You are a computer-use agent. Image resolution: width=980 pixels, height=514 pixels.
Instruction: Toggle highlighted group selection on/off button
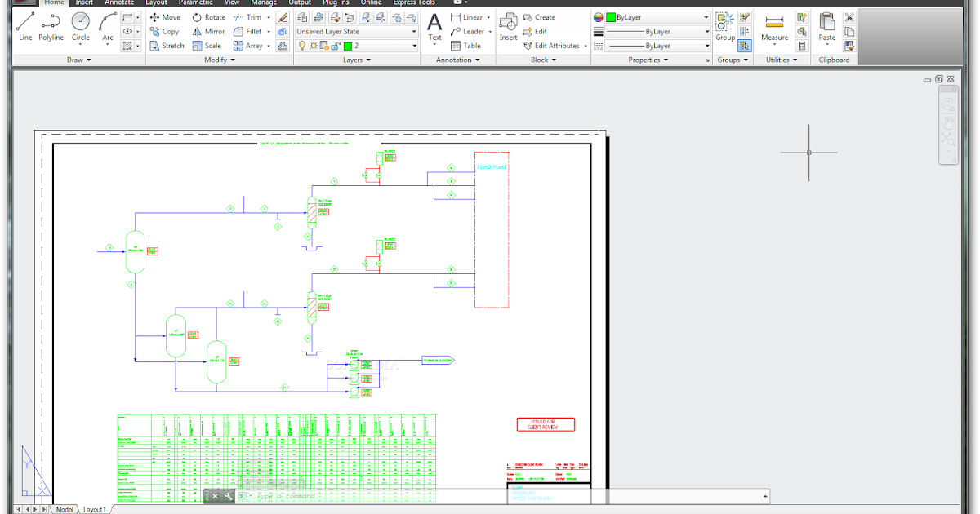tap(745, 46)
